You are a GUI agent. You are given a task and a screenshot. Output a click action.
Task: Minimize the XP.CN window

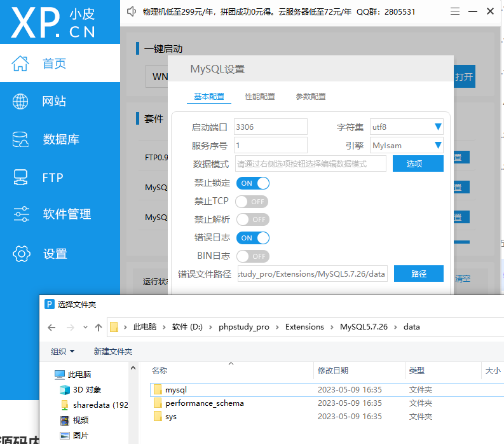[472, 11]
